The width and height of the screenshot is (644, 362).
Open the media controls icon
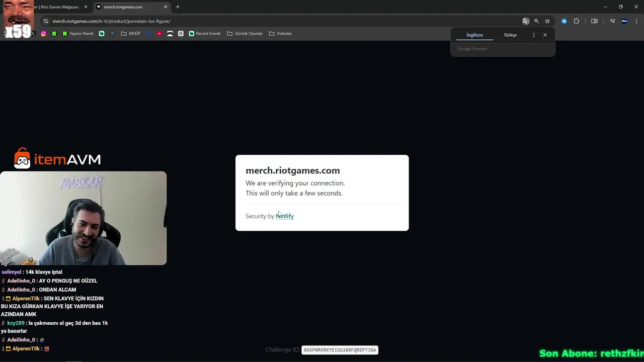(612, 21)
